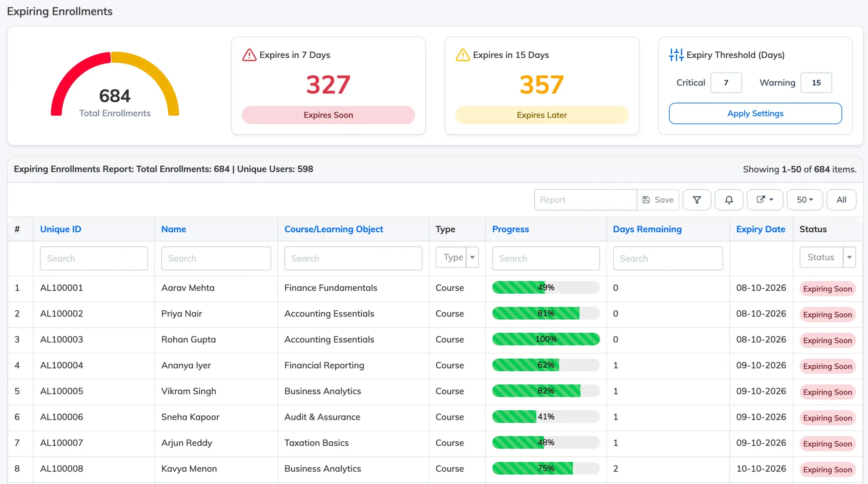868x484 pixels.
Task: Click the Unique ID search box
Action: [94, 258]
